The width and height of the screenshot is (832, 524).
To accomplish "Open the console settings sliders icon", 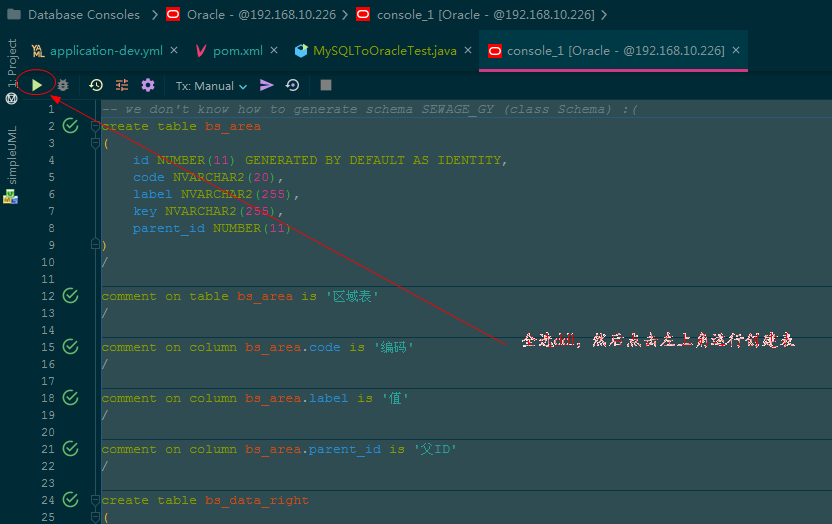I will [122, 85].
